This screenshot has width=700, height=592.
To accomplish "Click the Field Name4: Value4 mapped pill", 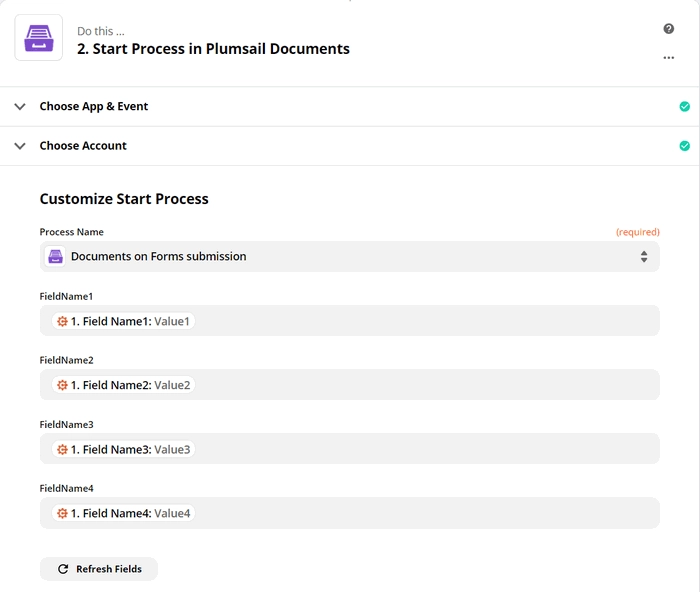I will coord(123,513).
